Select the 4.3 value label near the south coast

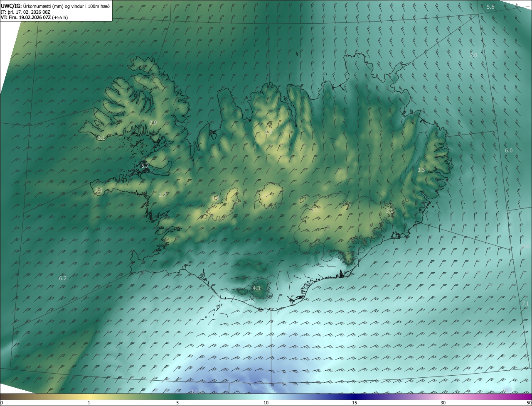[256, 288]
